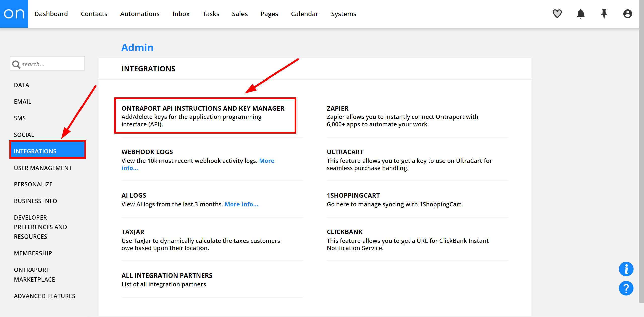
Task: Open the ZAPIER integration
Action: pos(338,108)
